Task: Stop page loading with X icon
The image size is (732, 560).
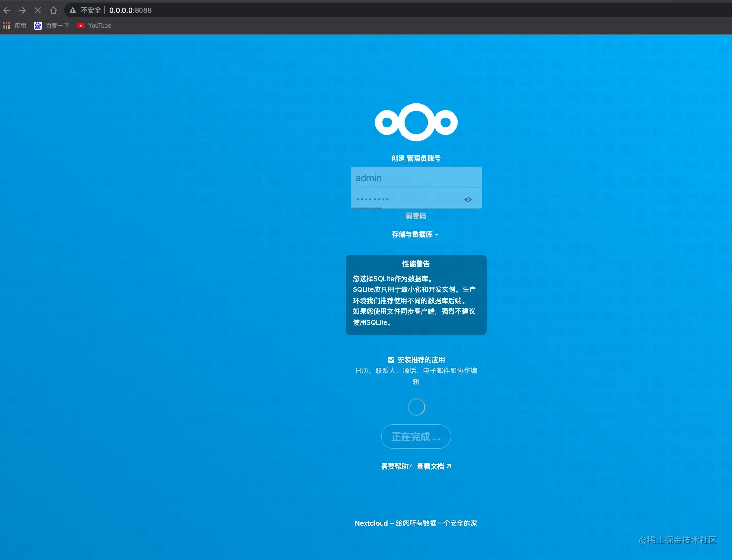Action: click(38, 10)
